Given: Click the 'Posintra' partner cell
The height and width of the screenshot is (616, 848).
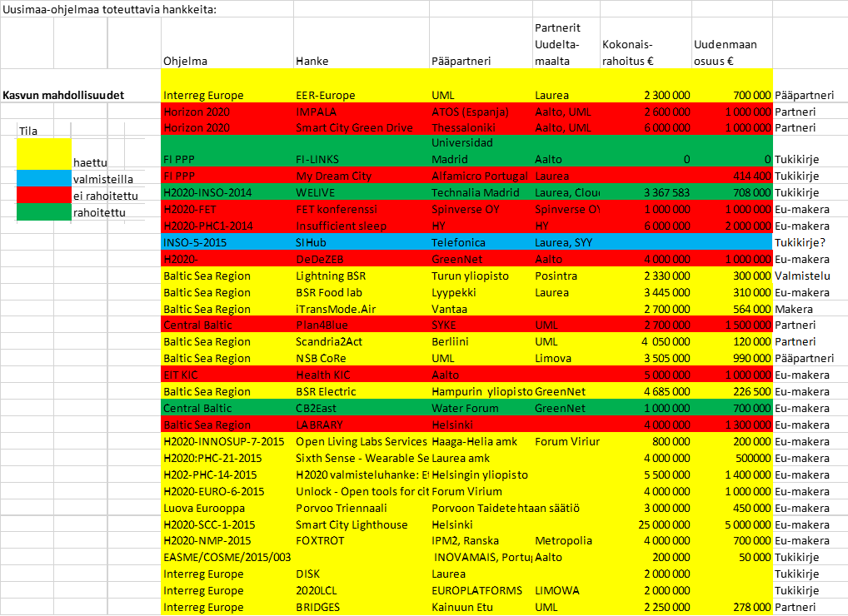Looking at the screenshot, I should pyautogui.click(x=566, y=276).
